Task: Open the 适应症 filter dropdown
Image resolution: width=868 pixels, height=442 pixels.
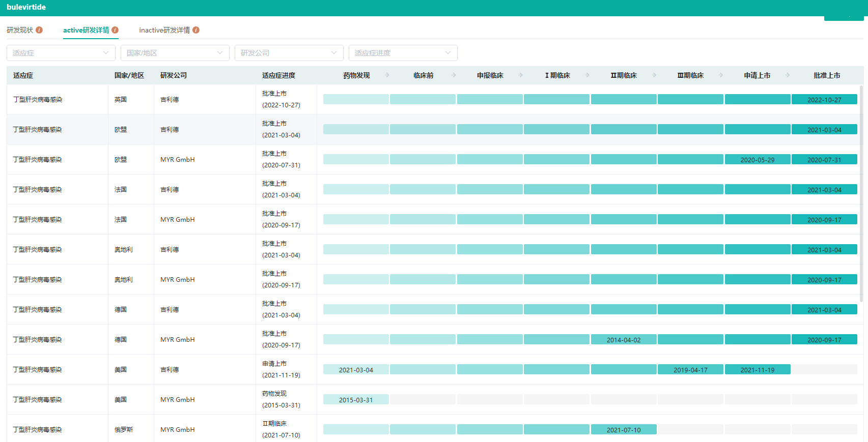Action: coord(61,53)
